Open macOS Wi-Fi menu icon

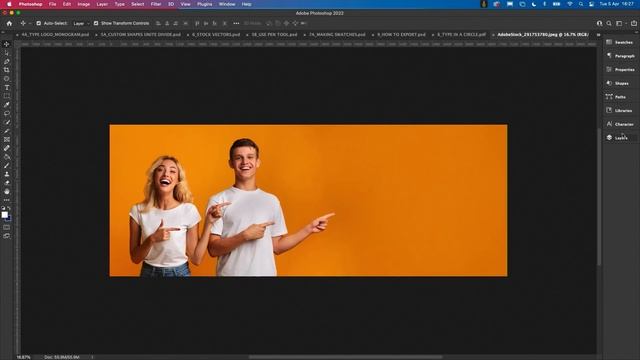point(570,4)
